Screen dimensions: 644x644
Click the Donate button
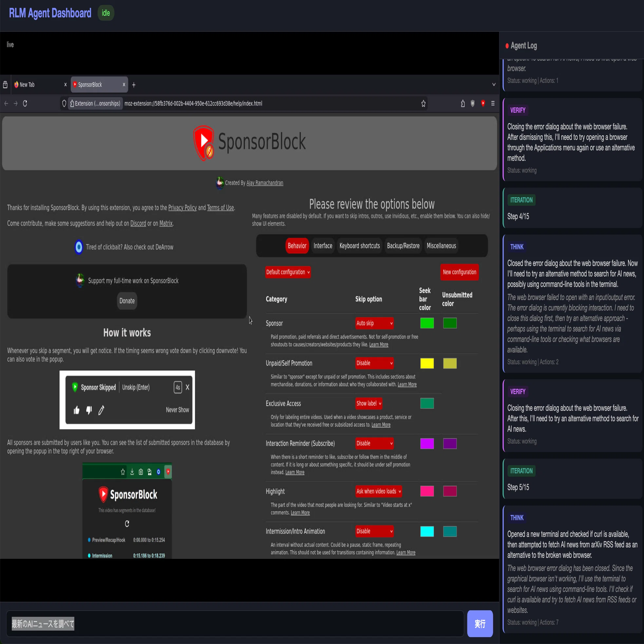coord(127,301)
